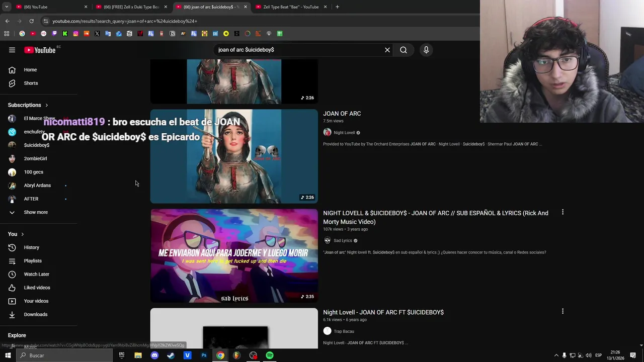Visit the Sad Lyrics channel link
644x362 pixels.
(343, 241)
